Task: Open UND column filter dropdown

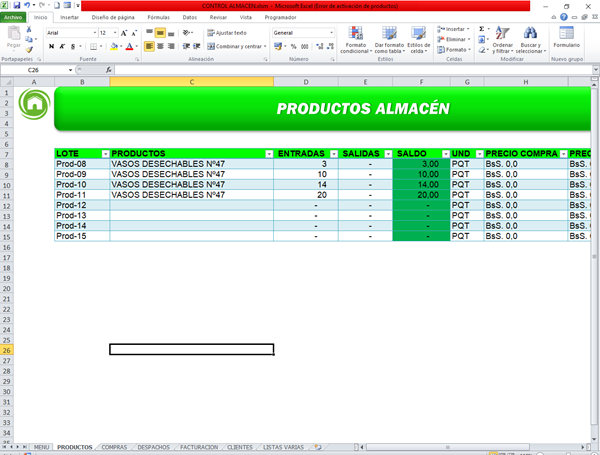Action: 479,154
